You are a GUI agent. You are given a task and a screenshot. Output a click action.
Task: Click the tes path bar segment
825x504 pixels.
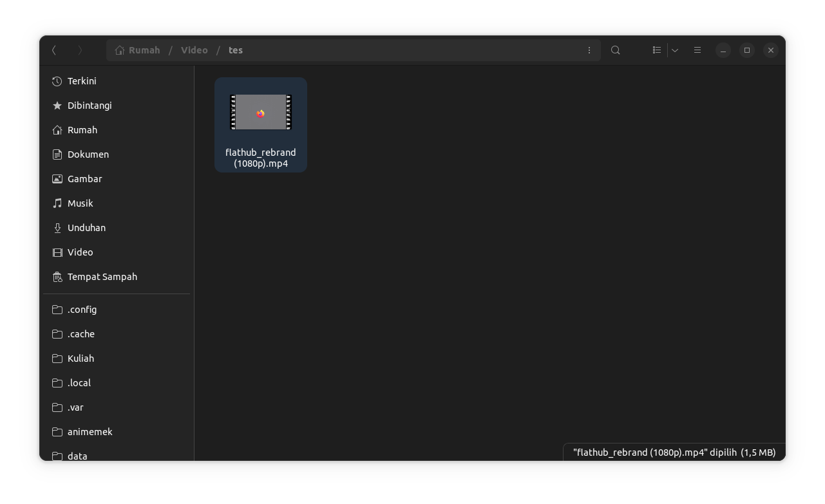[x=236, y=50]
